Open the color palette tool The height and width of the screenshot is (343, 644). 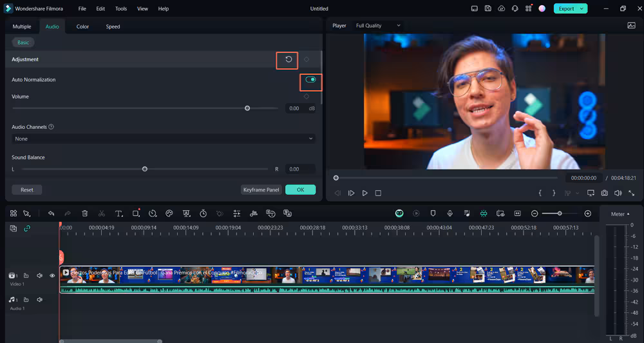click(x=169, y=213)
